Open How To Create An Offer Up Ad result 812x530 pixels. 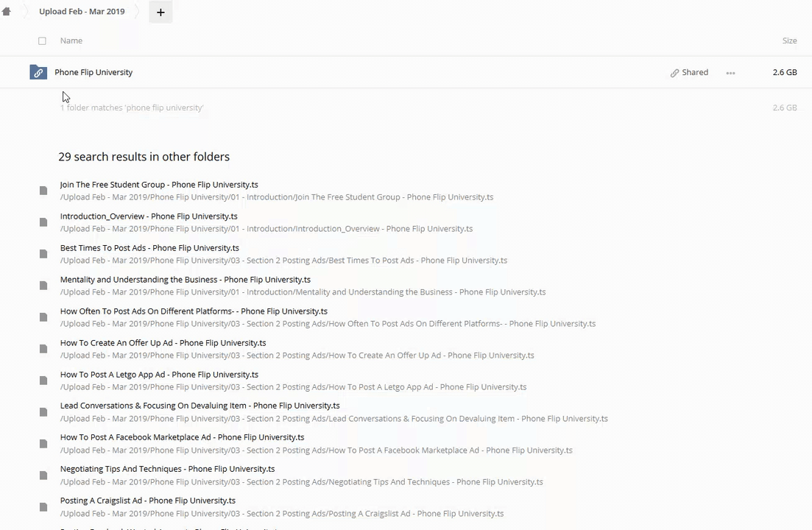pos(163,343)
